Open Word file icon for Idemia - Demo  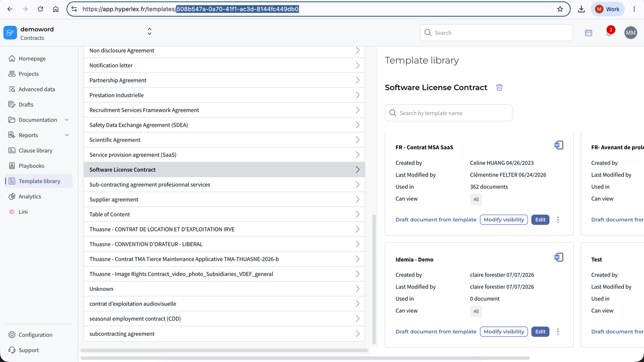point(559,257)
